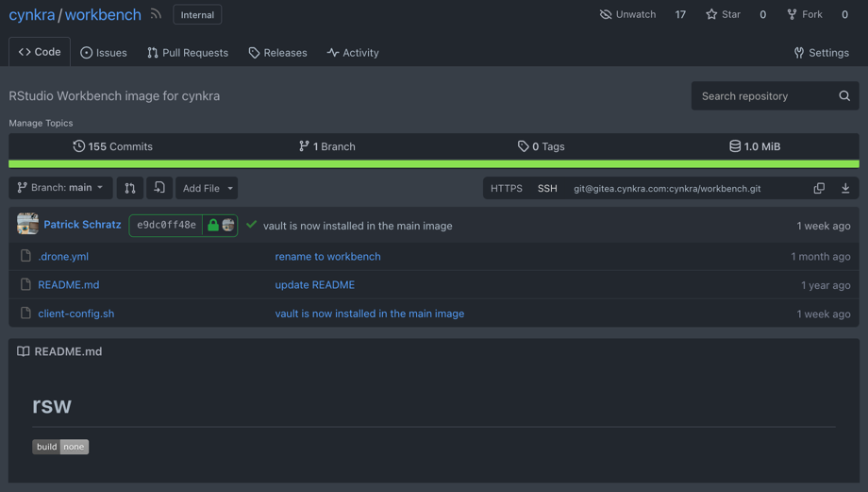This screenshot has width=868, height=492.
Task: Copy the repository clone URL
Action: 819,188
